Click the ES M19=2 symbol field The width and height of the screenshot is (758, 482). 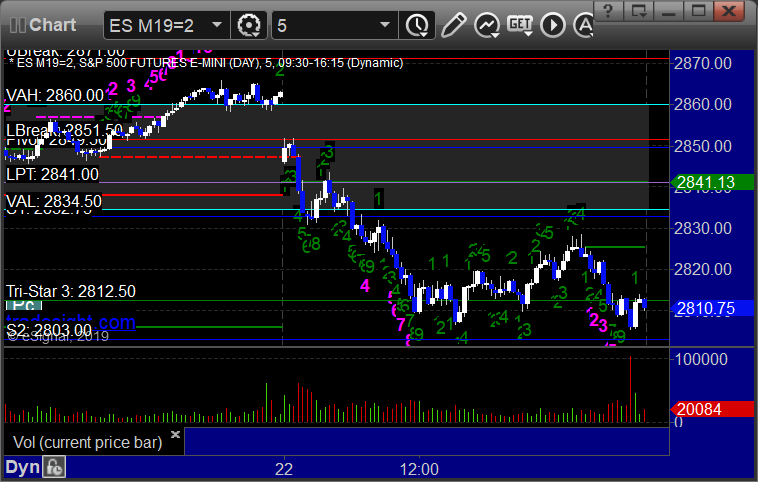[167, 25]
